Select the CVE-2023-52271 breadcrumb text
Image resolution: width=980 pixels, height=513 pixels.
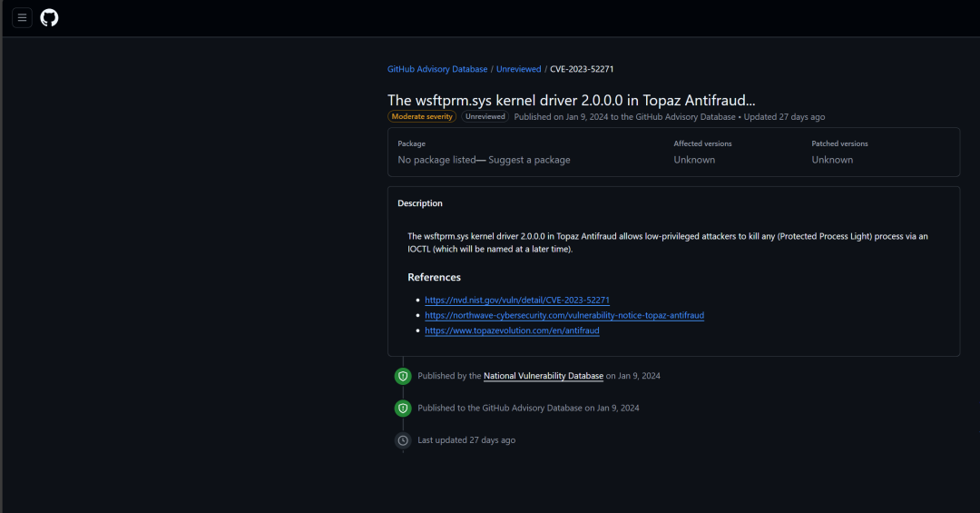[x=582, y=69]
